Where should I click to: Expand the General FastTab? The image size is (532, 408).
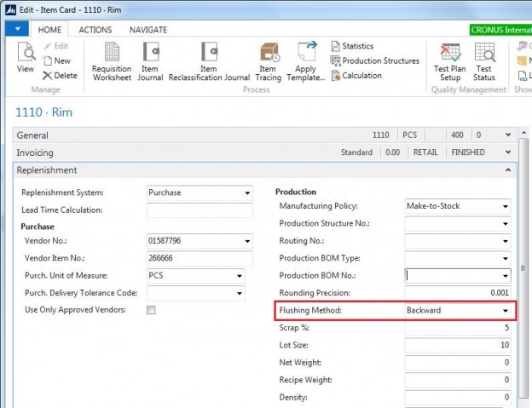click(508, 135)
